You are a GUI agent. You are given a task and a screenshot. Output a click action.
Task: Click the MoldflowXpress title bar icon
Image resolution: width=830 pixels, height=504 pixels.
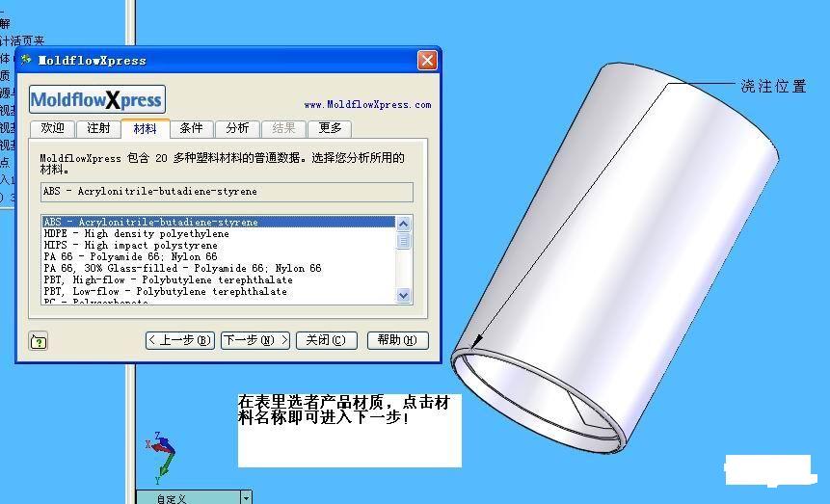pyautogui.click(x=26, y=60)
